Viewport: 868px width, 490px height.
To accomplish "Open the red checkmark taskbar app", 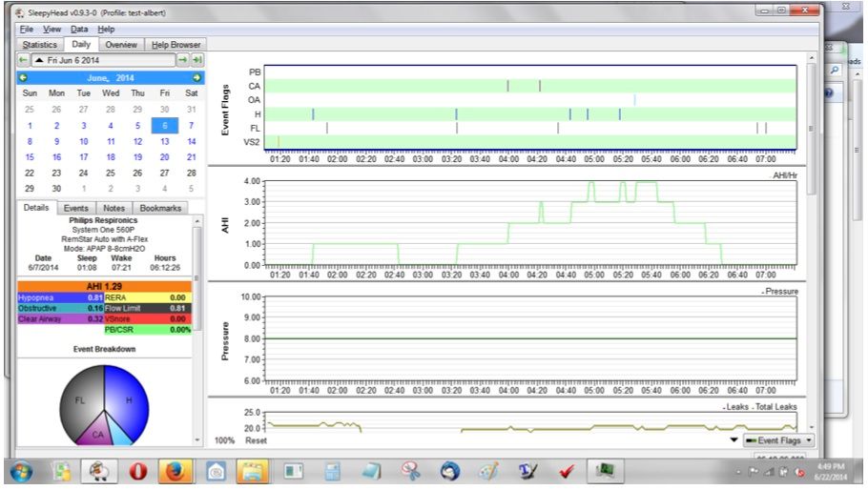I will tap(567, 472).
